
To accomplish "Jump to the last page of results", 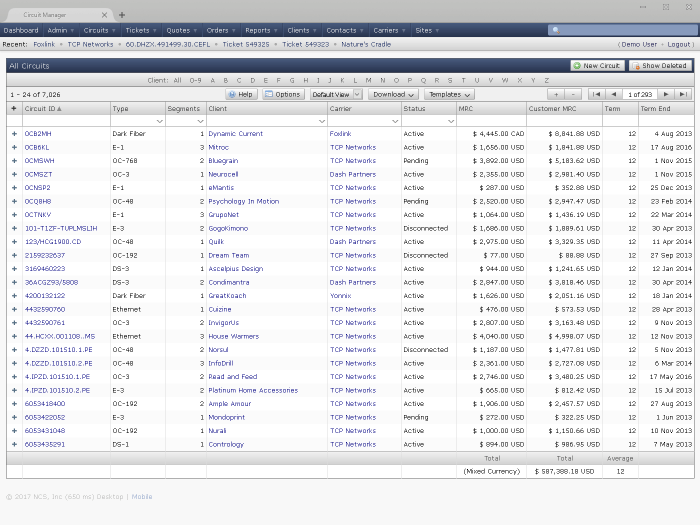I will [x=683, y=94].
